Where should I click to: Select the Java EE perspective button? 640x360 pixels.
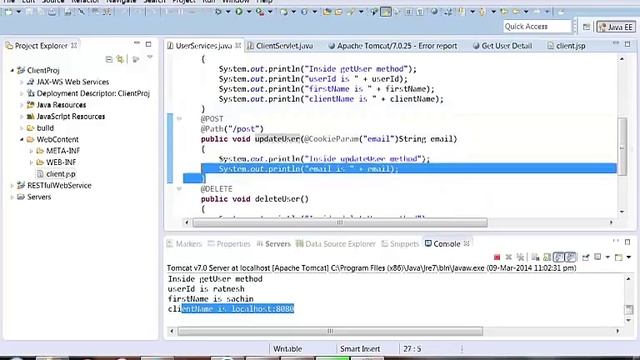(x=616, y=27)
